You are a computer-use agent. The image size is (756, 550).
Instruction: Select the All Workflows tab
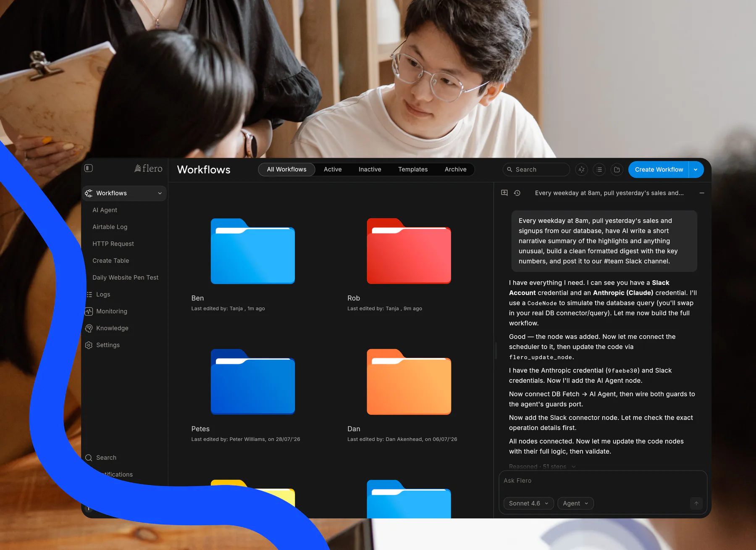coord(286,169)
